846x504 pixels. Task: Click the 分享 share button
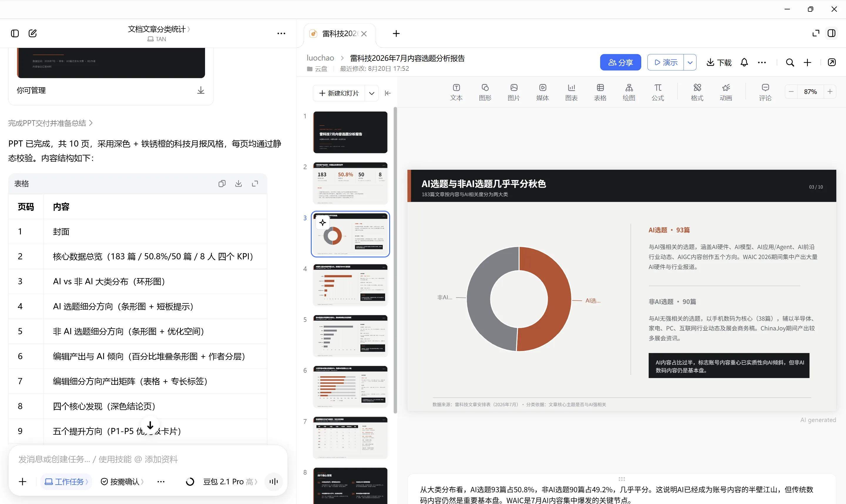click(x=620, y=63)
